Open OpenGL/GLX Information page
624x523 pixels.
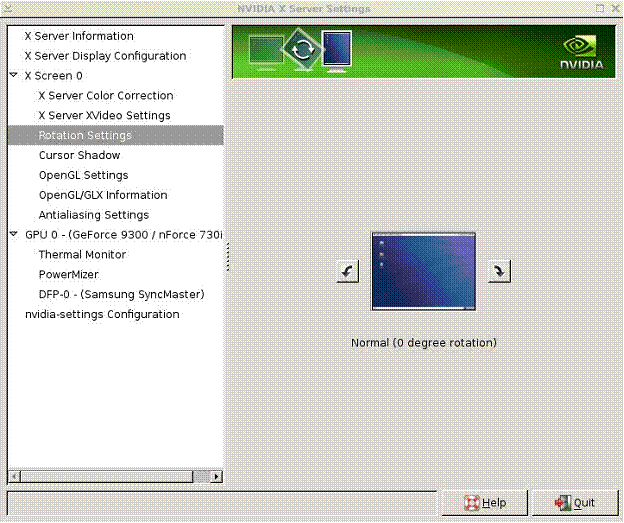click(x=103, y=195)
